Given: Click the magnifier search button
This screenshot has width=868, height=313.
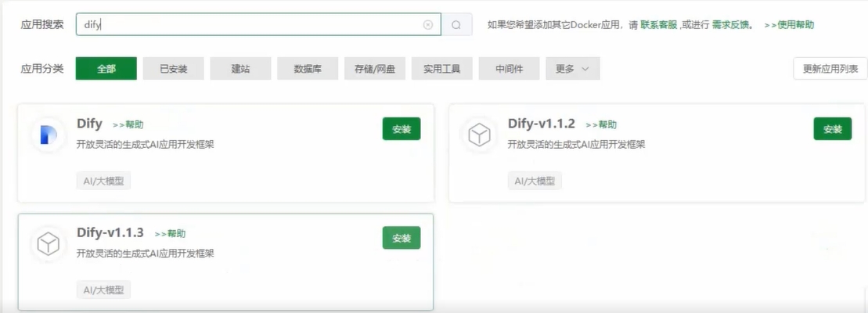Looking at the screenshot, I should click(456, 25).
